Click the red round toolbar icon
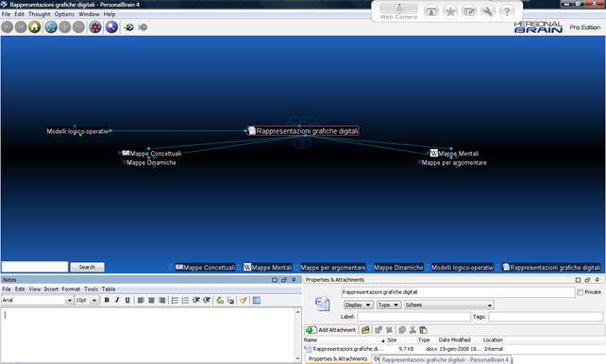Viewport: 606px width, 364px height. tap(95, 27)
